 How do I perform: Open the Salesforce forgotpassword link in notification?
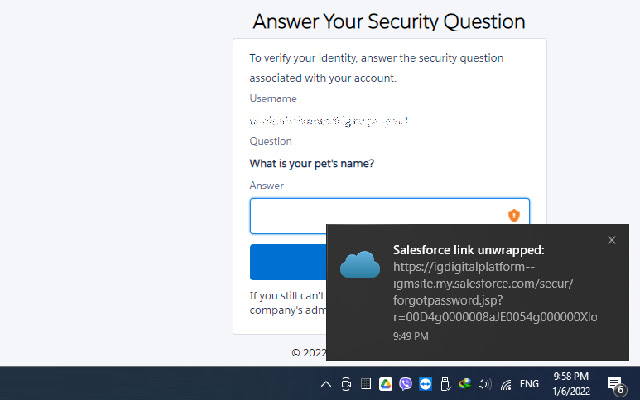[495, 292]
